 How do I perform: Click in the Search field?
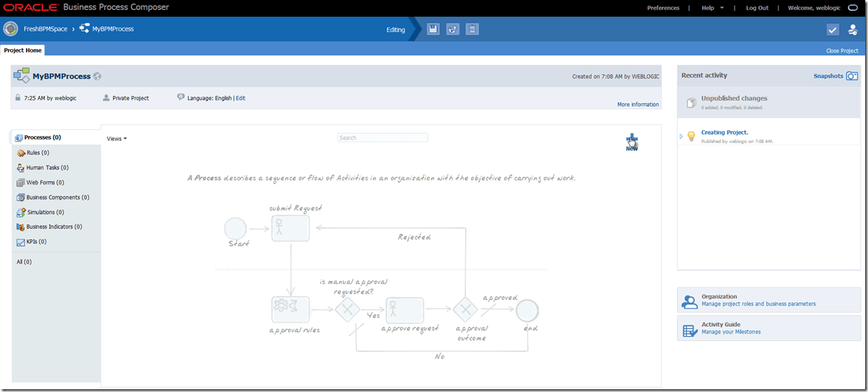382,138
